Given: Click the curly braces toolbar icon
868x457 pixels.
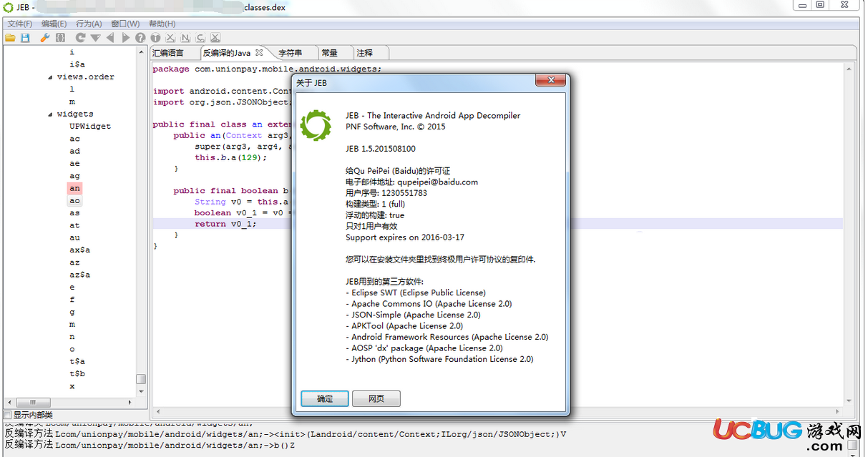Looking at the screenshot, I should 60,37.
